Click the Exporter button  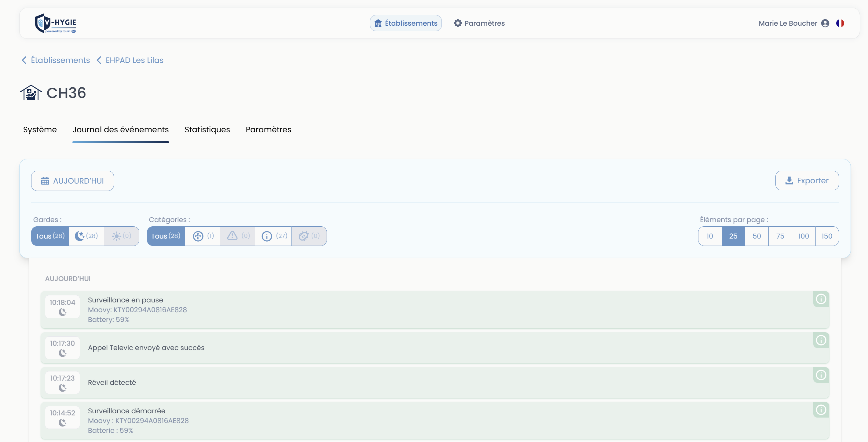(807, 181)
